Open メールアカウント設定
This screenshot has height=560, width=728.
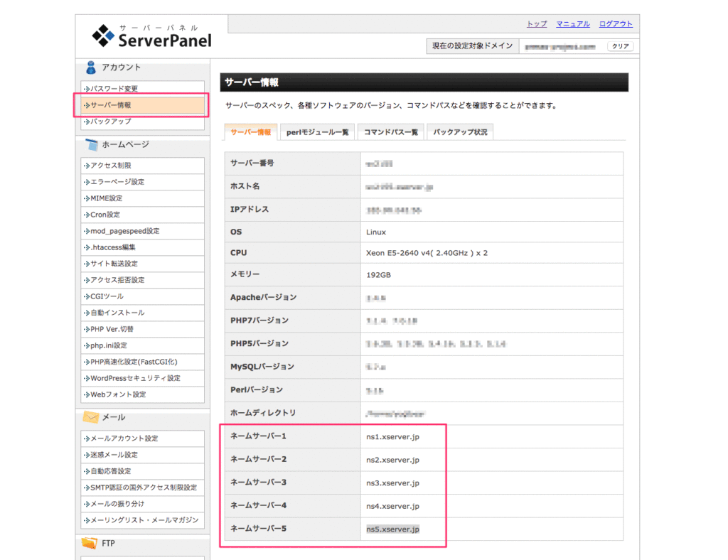pos(142,438)
